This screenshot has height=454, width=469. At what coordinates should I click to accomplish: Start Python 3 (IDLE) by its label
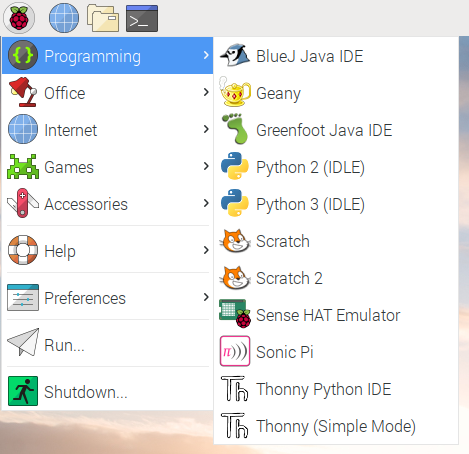(310, 204)
